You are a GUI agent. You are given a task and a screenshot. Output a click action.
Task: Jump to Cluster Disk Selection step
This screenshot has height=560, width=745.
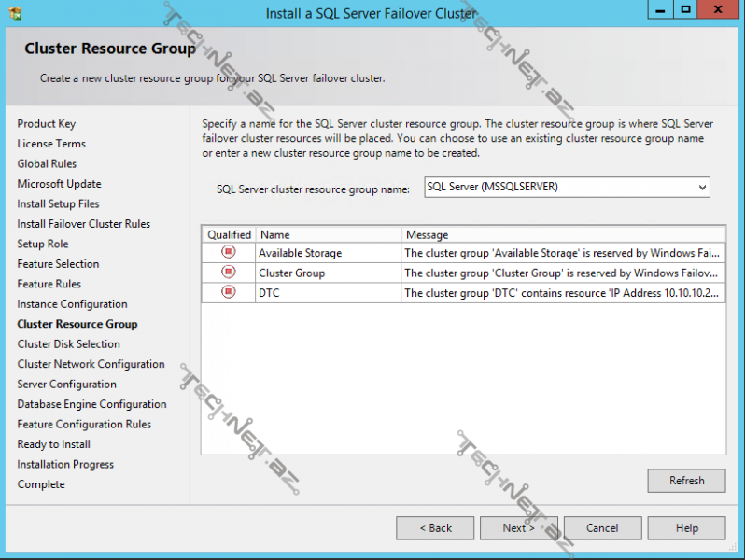pos(68,344)
